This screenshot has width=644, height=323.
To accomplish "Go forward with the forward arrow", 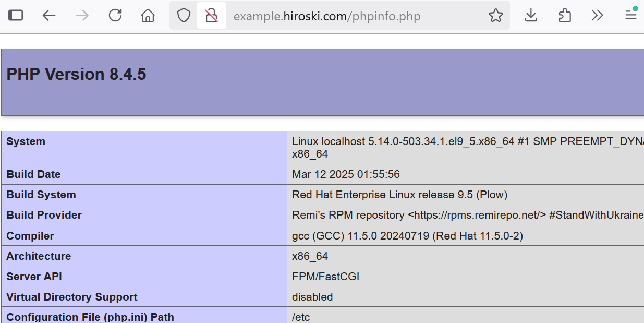I will 82,15.
